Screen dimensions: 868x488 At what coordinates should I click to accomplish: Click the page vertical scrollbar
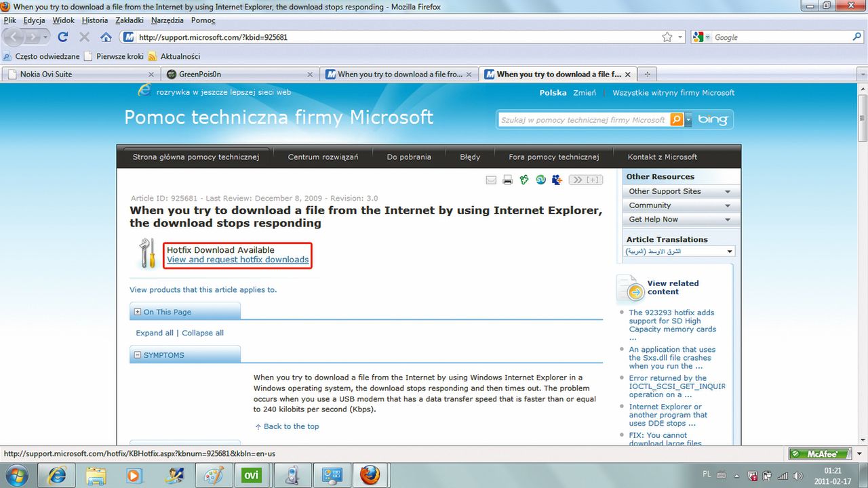click(x=863, y=264)
